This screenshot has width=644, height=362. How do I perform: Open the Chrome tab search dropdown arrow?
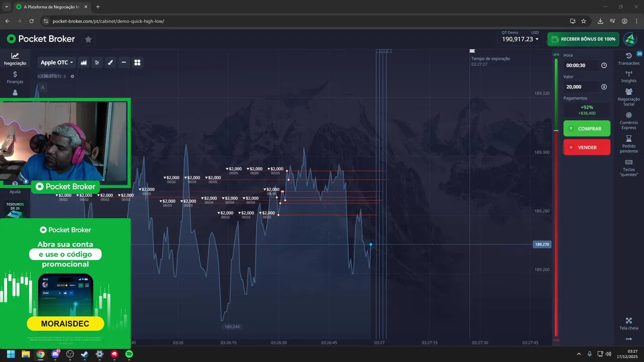click(6, 7)
